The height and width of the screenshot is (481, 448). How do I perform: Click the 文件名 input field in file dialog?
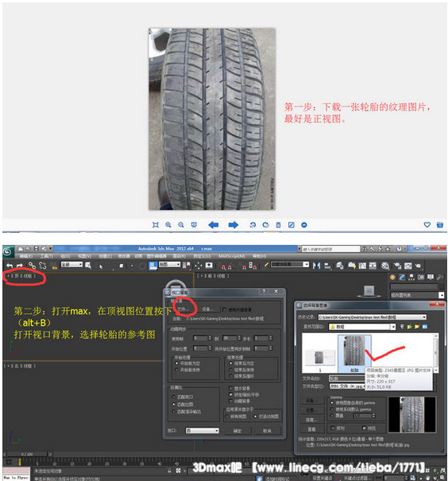[347, 378]
